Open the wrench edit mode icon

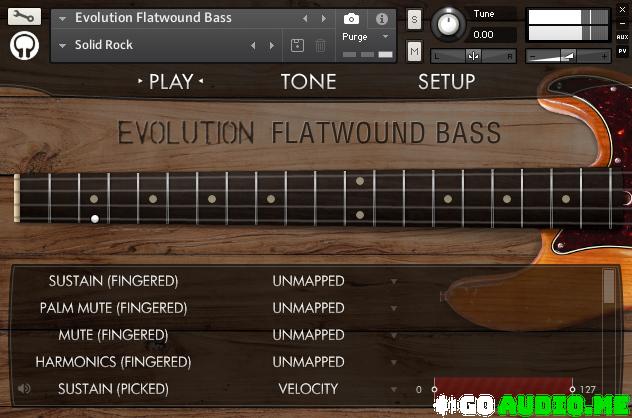(24, 17)
